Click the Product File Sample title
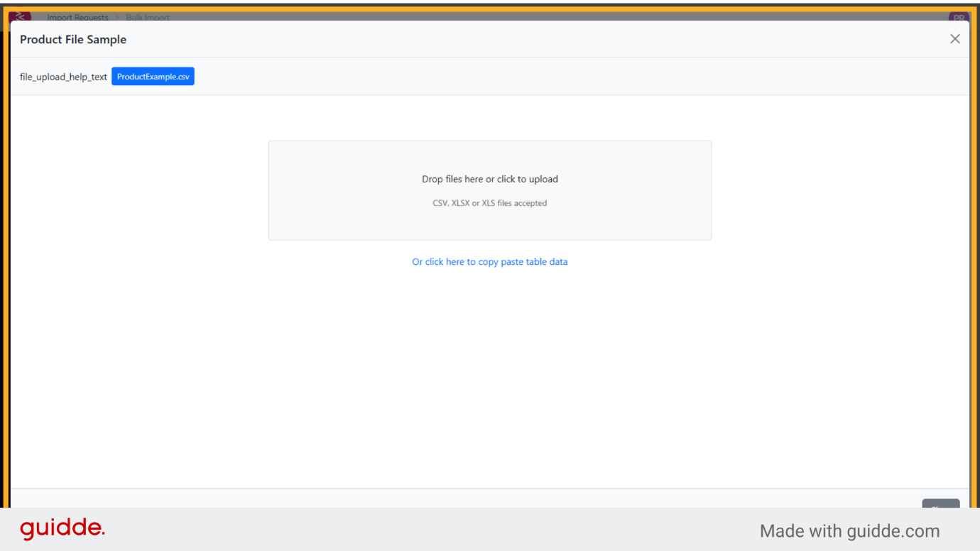 click(73, 40)
